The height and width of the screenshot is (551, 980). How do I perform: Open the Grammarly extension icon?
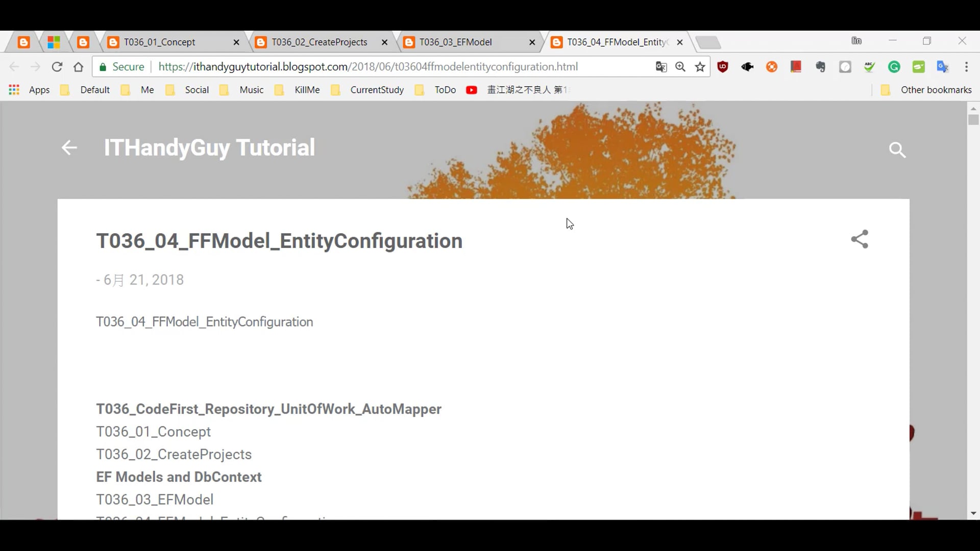tap(894, 67)
